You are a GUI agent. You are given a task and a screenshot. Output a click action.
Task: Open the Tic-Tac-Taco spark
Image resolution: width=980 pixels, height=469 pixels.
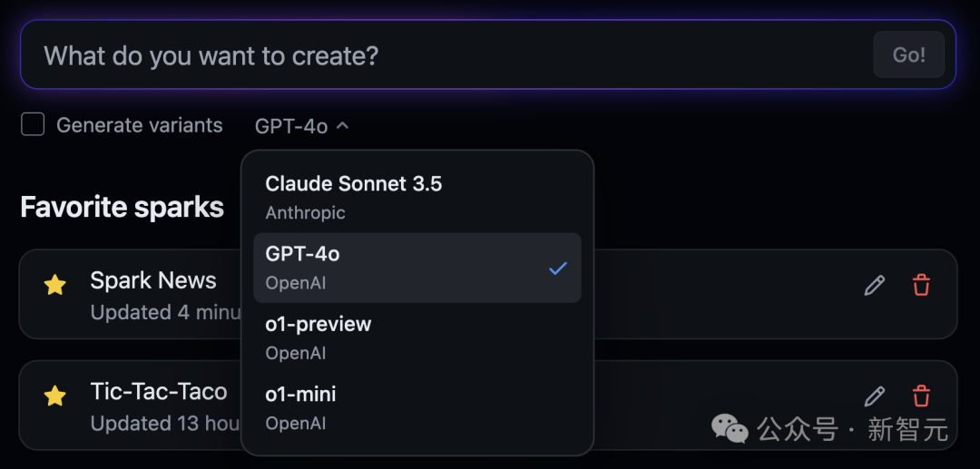[159, 392]
